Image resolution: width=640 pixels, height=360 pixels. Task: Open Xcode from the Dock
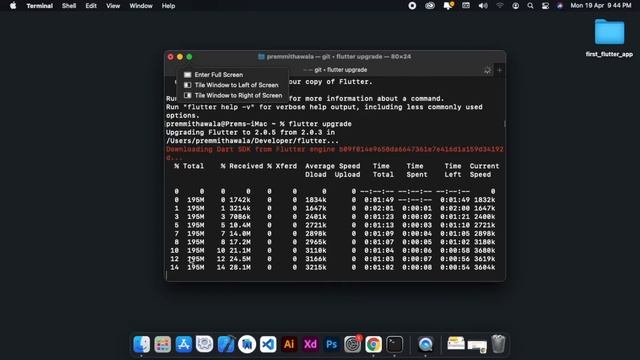point(226,344)
